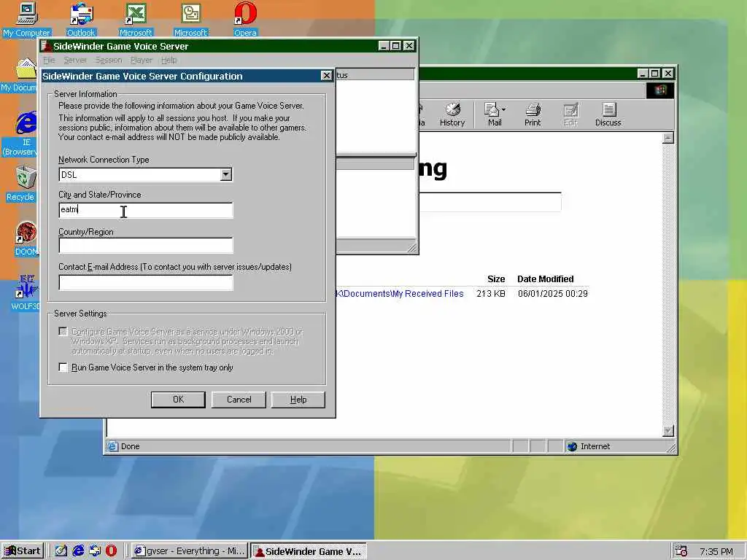This screenshot has height=560, width=747.
Task: Enable Run Game Voice Server in tray only
Action: coord(63,367)
